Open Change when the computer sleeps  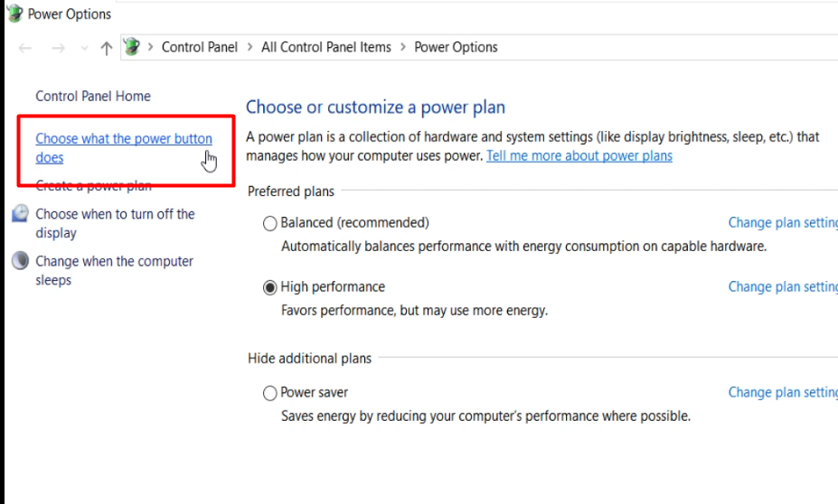(115, 270)
